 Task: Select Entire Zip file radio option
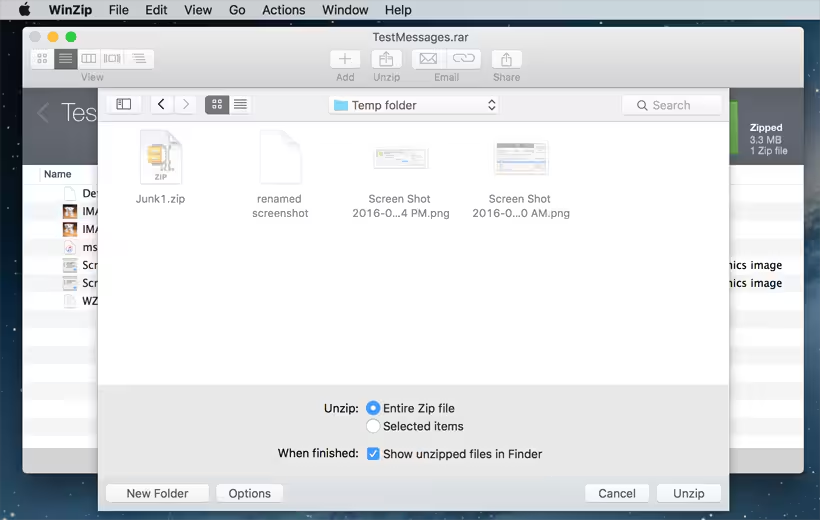pyautogui.click(x=373, y=408)
